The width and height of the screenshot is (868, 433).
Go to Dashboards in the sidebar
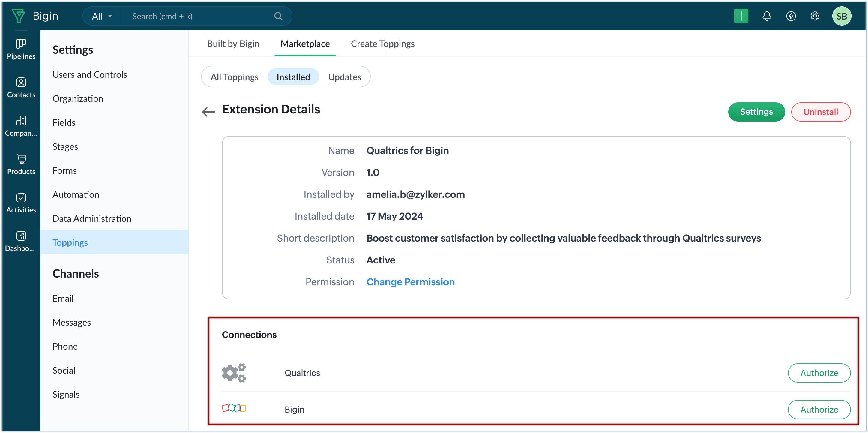[x=21, y=242]
